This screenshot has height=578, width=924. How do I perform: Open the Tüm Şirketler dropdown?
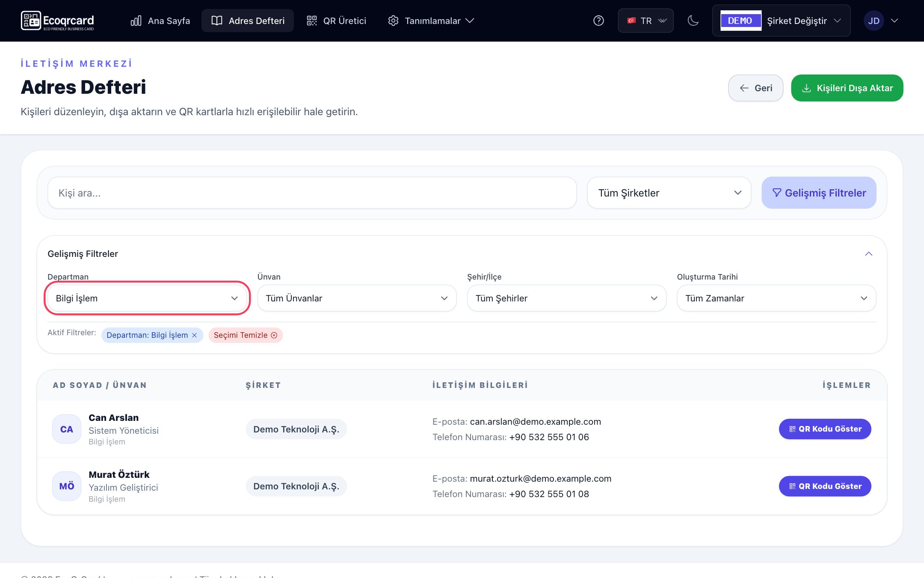[x=669, y=193]
